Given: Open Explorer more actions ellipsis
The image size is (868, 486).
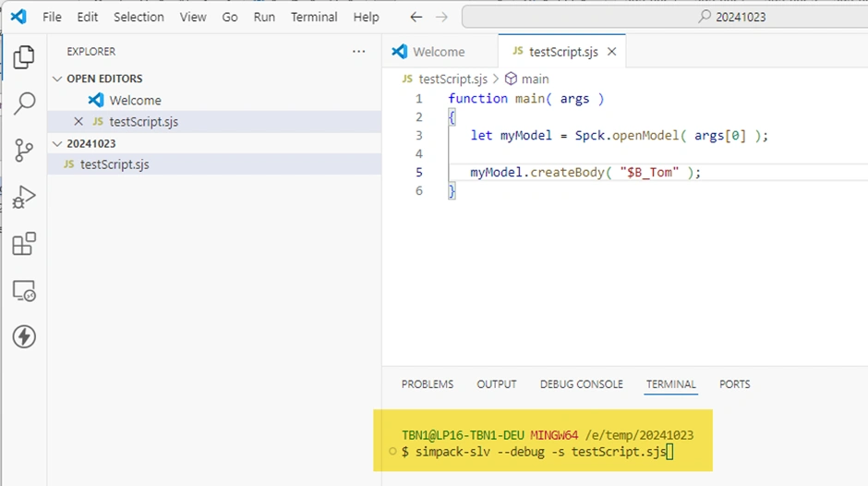Looking at the screenshot, I should 359,52.
